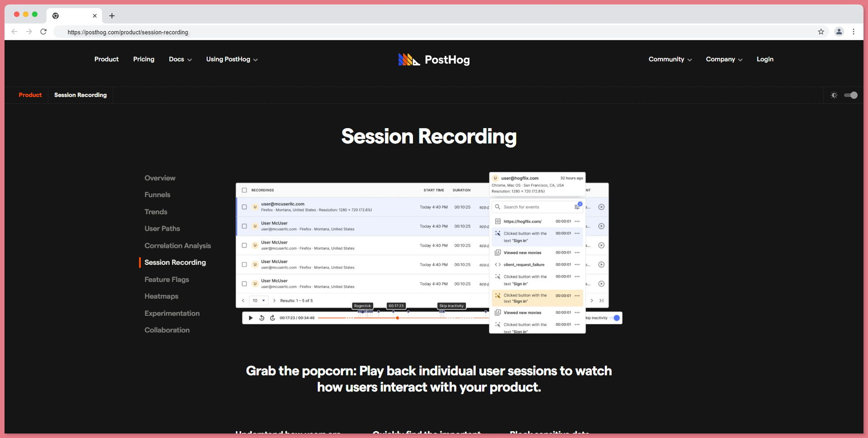The image size is (868, 438).
Task: Click the orange playhead on the timeline
Action: (x=397, y=318)
